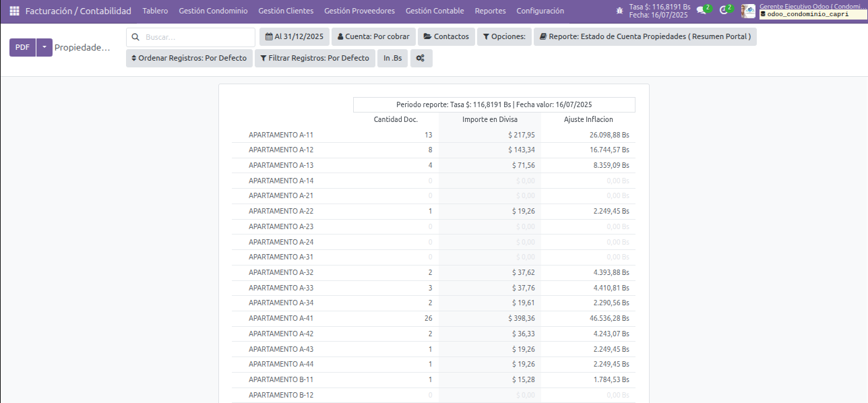
Task: Click the PDF export button
Action: point(22,47)
